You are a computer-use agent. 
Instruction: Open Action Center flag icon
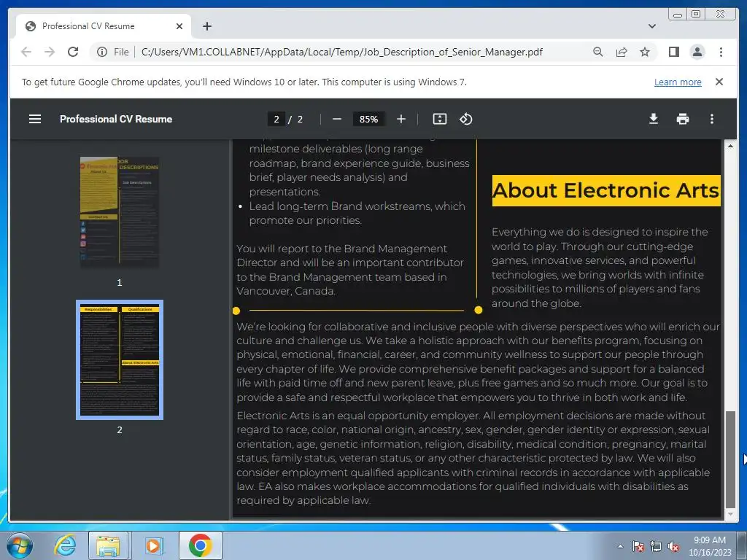[x=638, y=546]
